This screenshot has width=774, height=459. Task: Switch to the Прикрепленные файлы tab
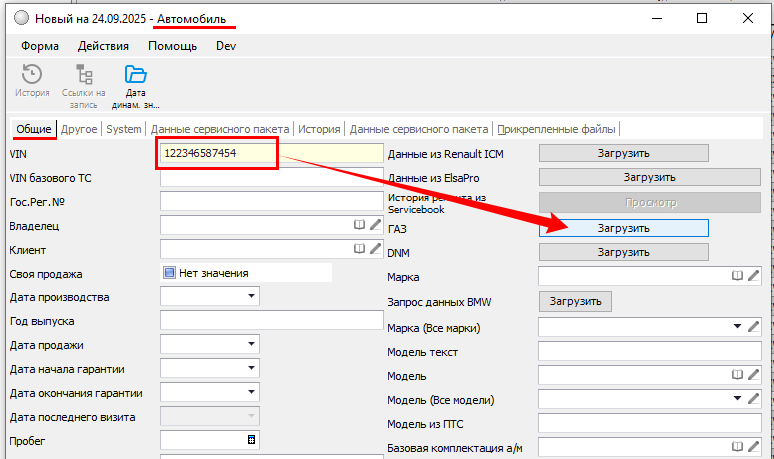(557, 129)
